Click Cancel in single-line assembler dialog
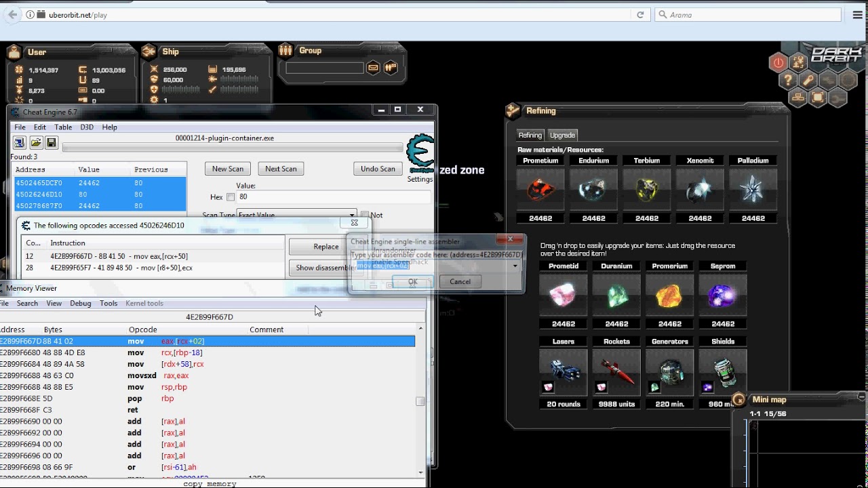Image resolution: width=868 pixels, height=488 pixels. point(460,281)
